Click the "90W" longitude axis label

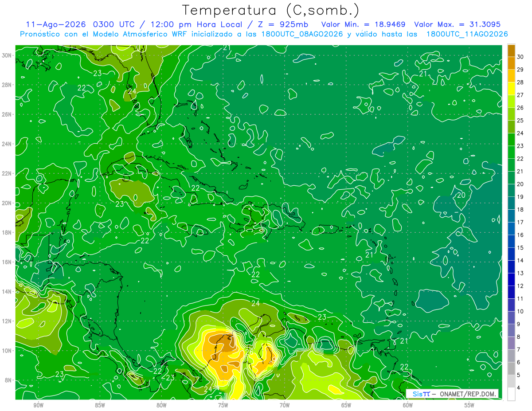pos(38,405)
